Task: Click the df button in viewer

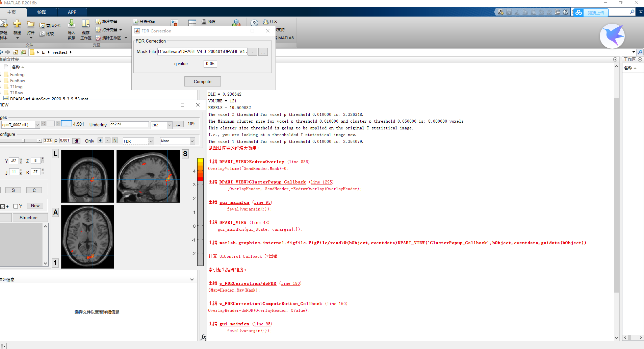Action: coord(76,141)
